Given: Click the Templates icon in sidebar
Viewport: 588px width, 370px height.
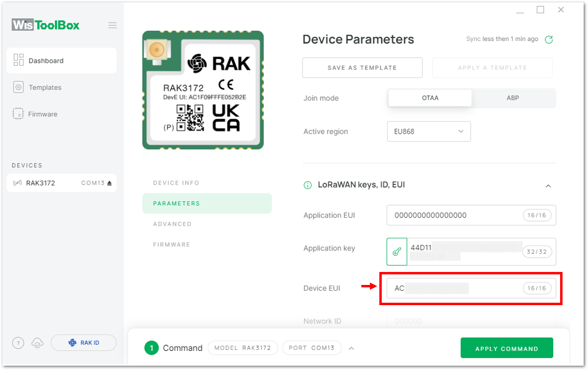Looking at the screenshot, I should (19, 87).
